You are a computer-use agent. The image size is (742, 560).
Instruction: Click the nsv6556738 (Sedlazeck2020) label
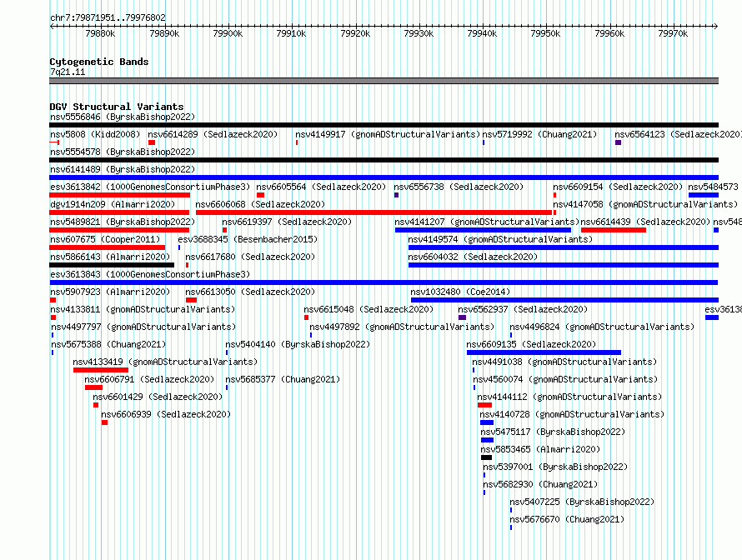pyautogui.click(x=459, y=187)
